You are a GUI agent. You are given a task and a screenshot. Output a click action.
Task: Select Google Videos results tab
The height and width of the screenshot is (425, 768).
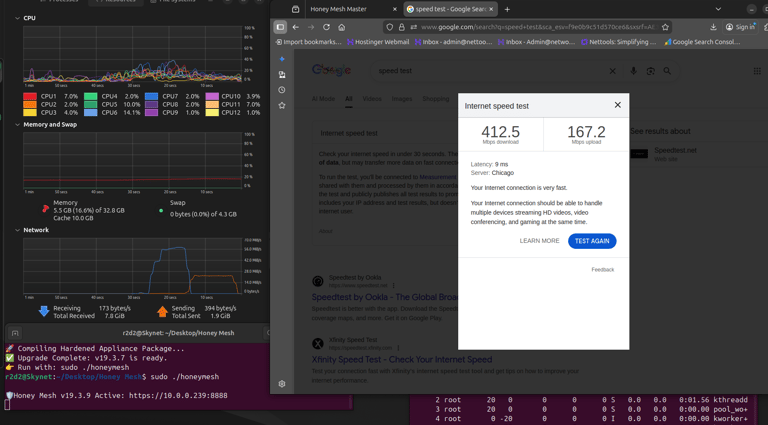coord(372,99)
